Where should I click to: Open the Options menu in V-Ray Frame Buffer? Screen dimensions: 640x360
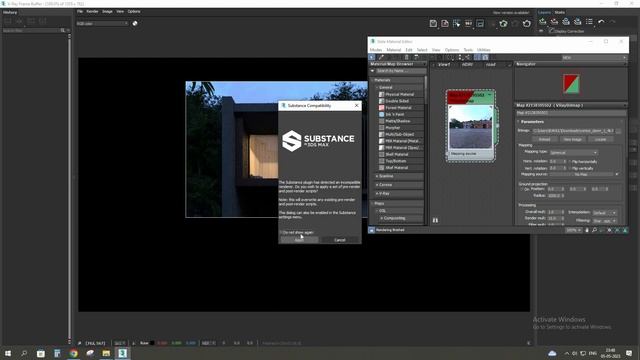tap(134, 11)
